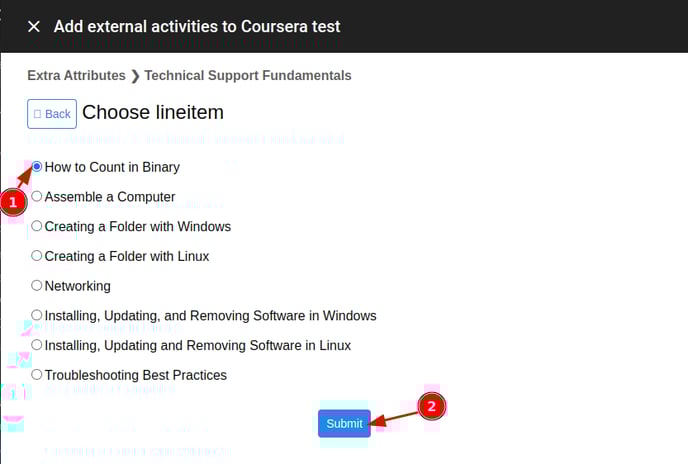Click the red step 2 annotation marker
This screenshot has height=464, width=688.
(x=431, y=407)
